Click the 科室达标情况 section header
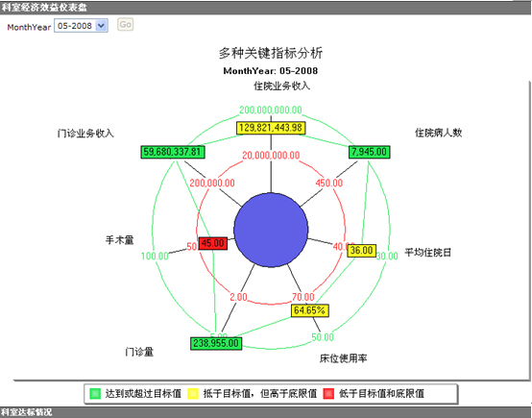532x418 pixels. (x=266, y=412)
